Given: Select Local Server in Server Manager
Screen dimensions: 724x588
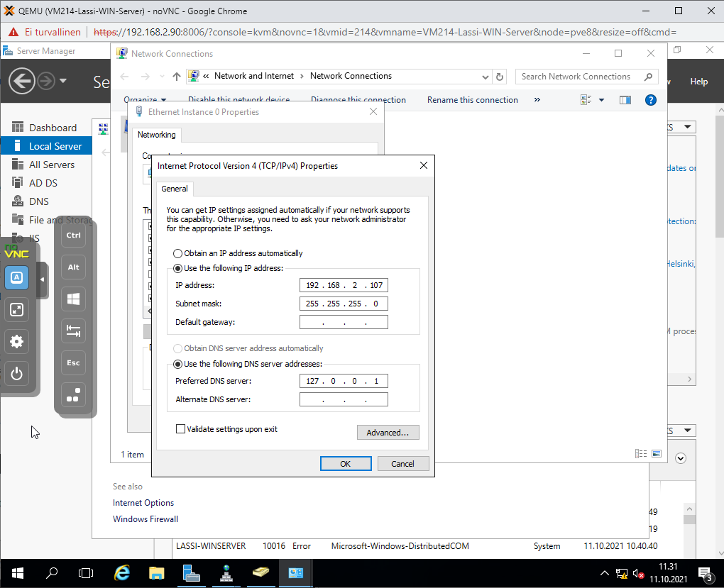Looking at the screenshot, I should tap(46, 146).
